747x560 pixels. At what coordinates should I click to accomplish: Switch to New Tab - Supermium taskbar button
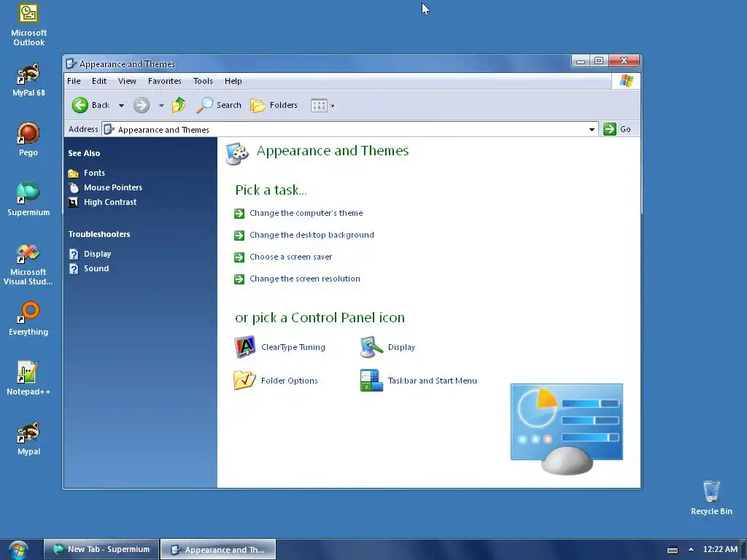pos(101,549)
